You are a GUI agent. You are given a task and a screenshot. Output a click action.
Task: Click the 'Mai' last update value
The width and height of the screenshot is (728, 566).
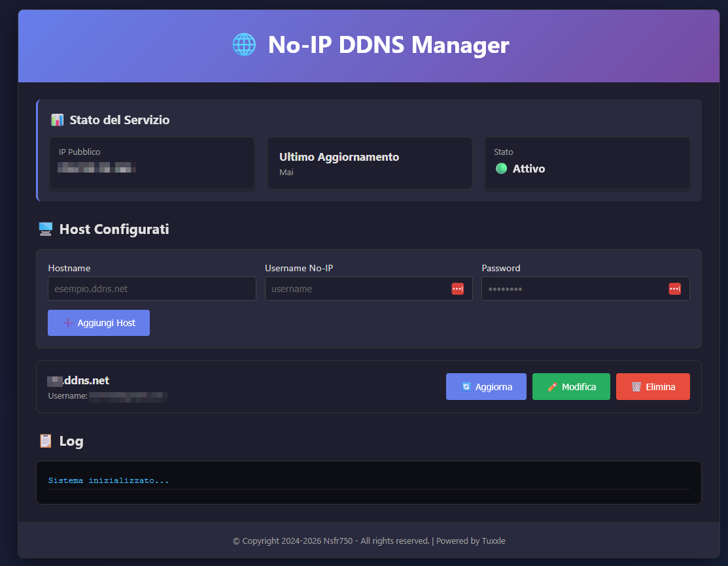(x=286, y=172)
